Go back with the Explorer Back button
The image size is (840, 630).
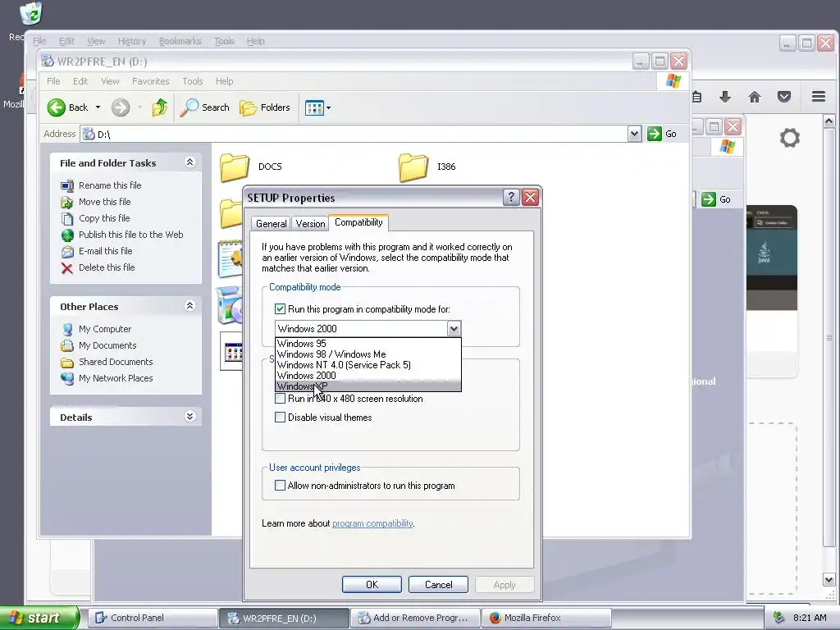click(67, 107)
